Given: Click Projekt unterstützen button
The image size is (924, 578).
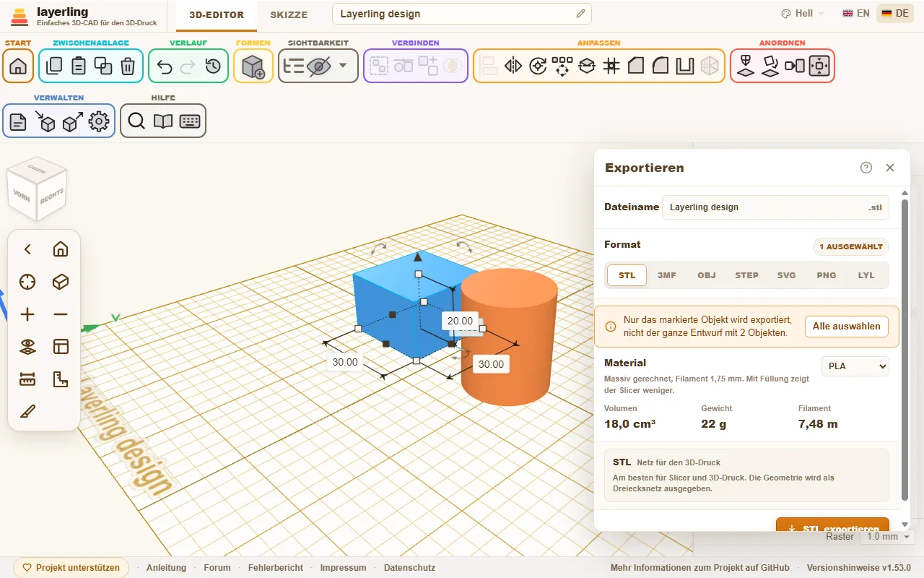Looking at the screenshot, I should (71, 568).
